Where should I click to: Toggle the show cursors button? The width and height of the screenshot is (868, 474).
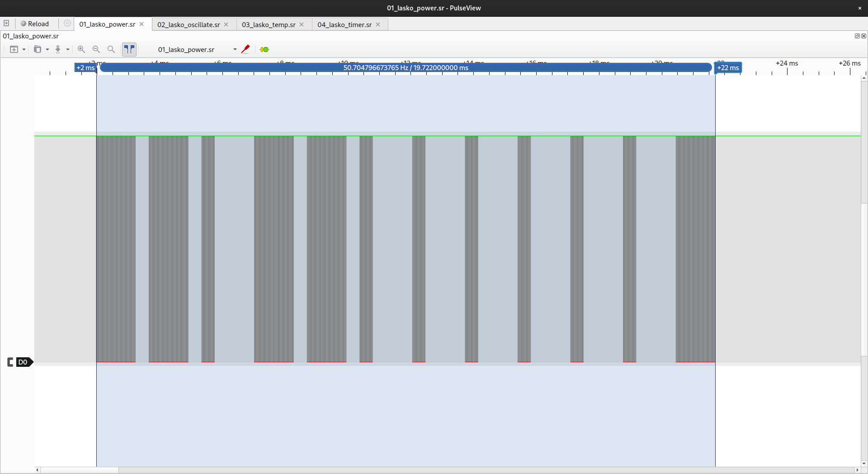click(x=129, y=49)
